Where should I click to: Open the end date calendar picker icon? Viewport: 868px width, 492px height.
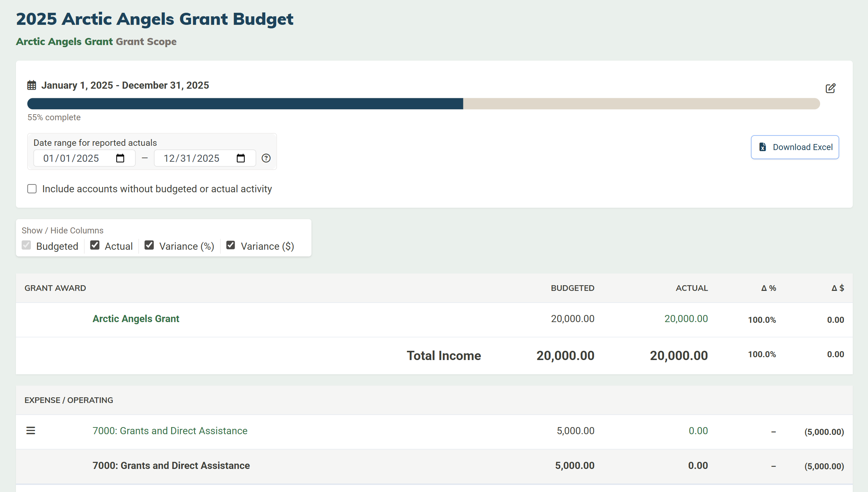[241, 158]
